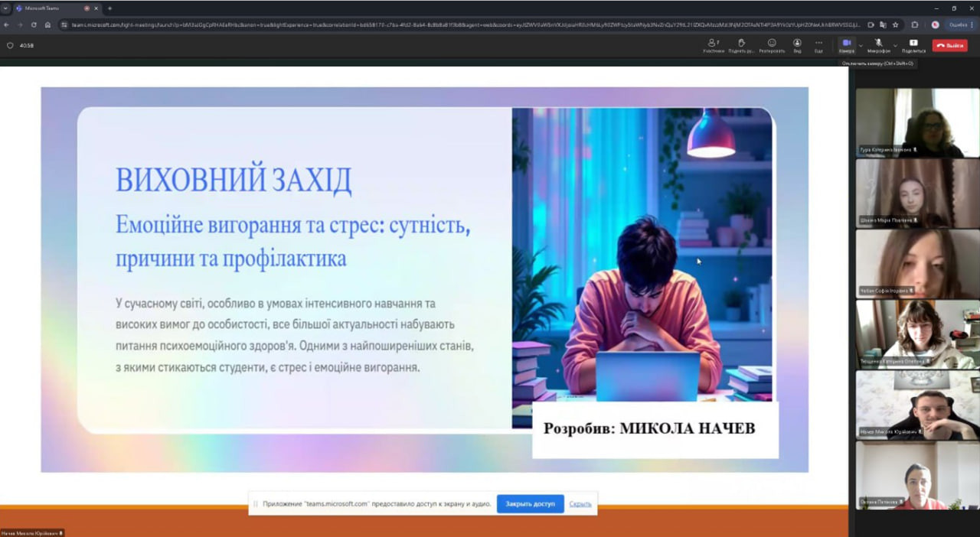
Task: Click the Chrome profile avatar
Action: pyautogui.click(x=936, y=24)
